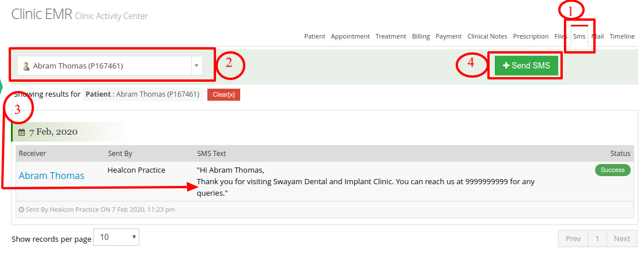This screenshot has width=644, height=259.
Task: Click the Success status badge
Action: (612, 170)
